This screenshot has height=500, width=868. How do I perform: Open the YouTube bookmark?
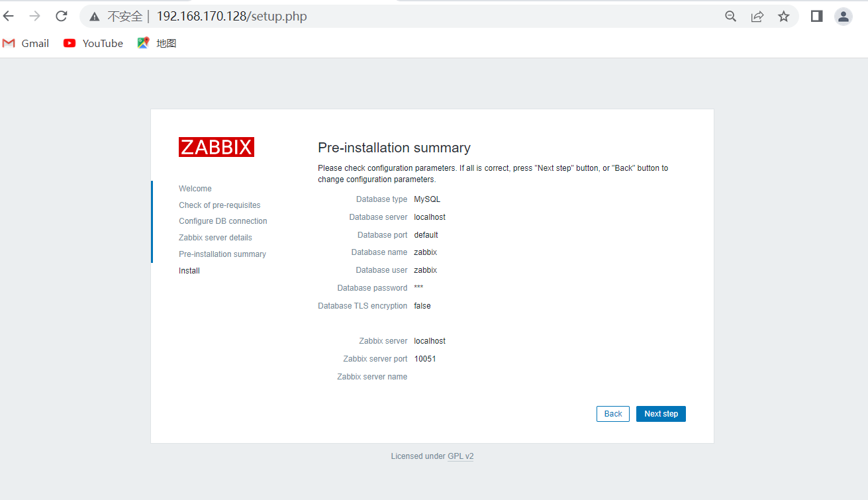(93, 43)
